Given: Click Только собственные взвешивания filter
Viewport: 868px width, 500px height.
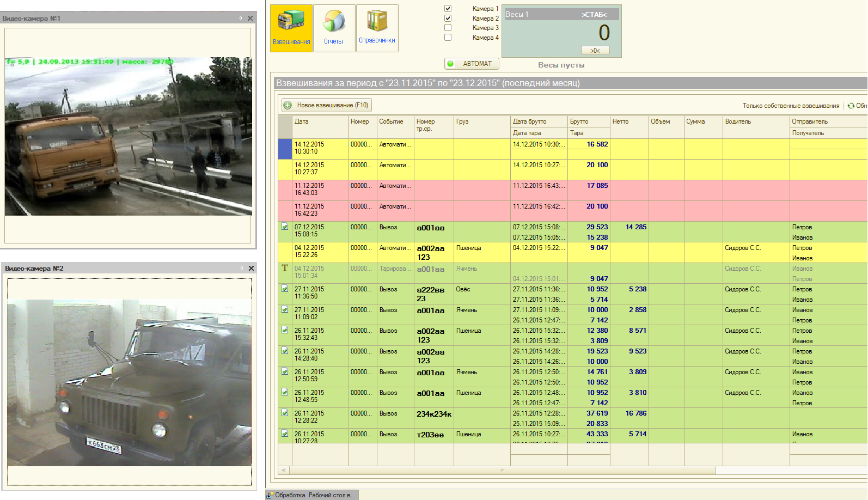Looking at the screenshot, I should [x=791, y=106].
